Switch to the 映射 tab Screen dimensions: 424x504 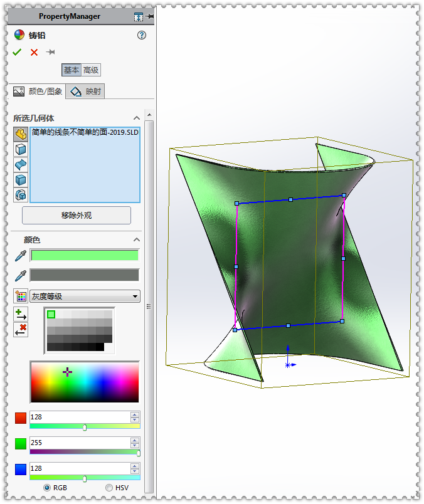tap(86, 92)
